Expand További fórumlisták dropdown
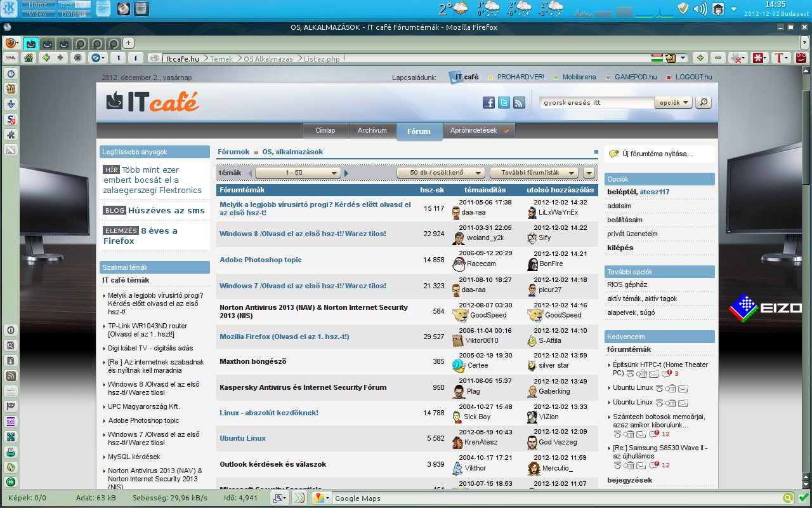 click(534, 173)
